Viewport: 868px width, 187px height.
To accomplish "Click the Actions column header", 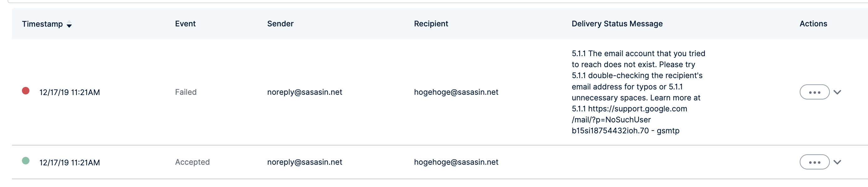I will [x=813, y=24].
